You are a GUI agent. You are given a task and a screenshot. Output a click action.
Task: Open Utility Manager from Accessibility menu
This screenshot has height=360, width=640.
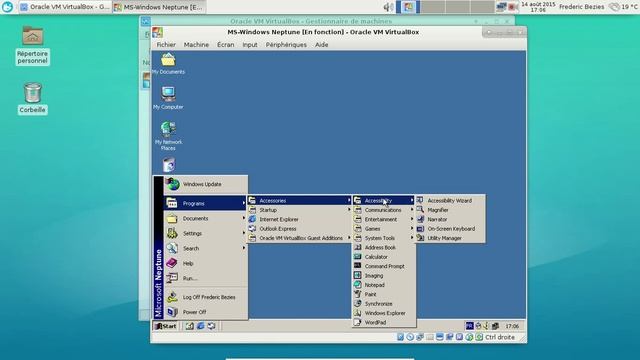click(x=450, y=238)
